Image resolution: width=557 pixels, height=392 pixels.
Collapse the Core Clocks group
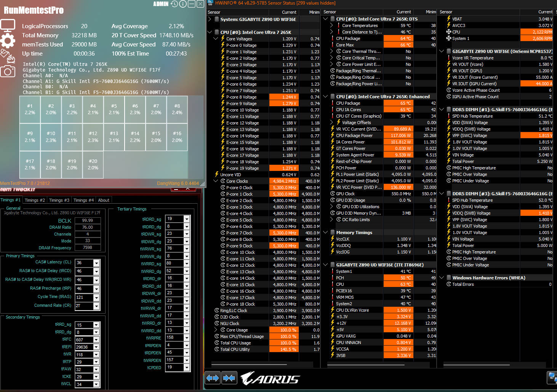[216, 181]
